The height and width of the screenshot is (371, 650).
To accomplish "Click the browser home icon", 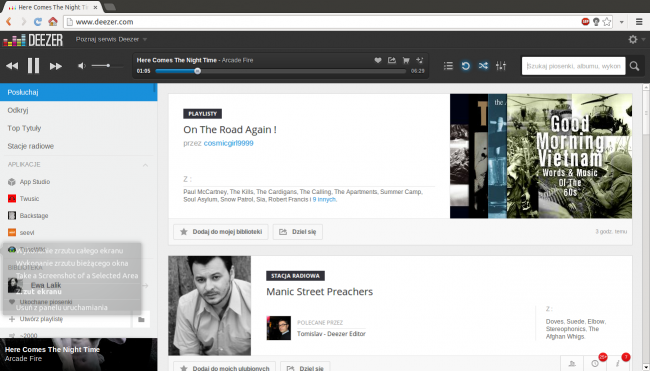I will [x=53, y=22].
